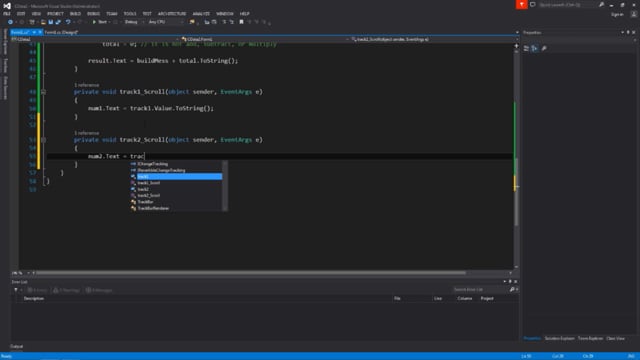Viewport: 640px width, 360px height.
Task: Click the editor horizontal scrollbar
Action: tap(250, 273)
